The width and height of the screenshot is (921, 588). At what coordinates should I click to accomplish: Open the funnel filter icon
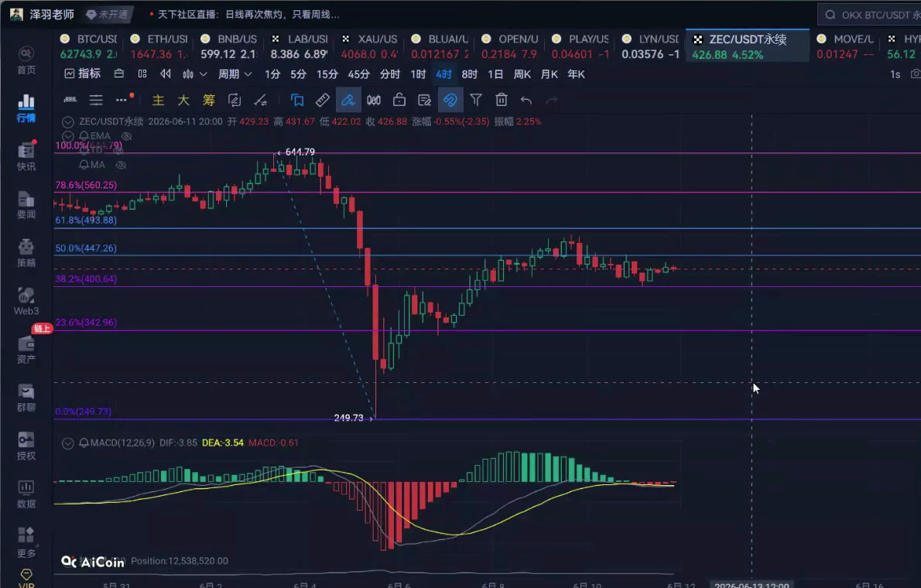tap(476, 100)
